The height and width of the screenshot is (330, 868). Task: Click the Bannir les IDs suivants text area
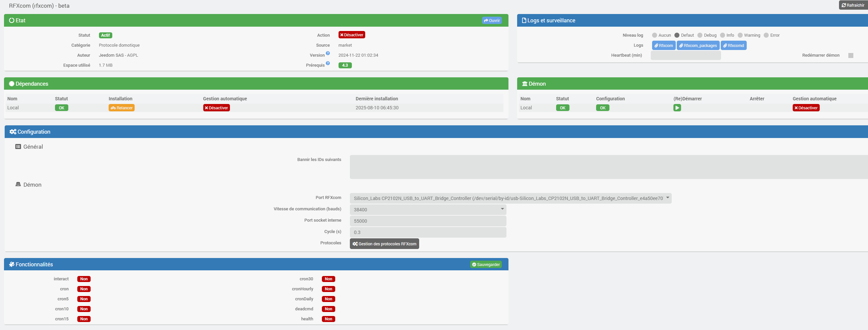[x=609, y=167]
